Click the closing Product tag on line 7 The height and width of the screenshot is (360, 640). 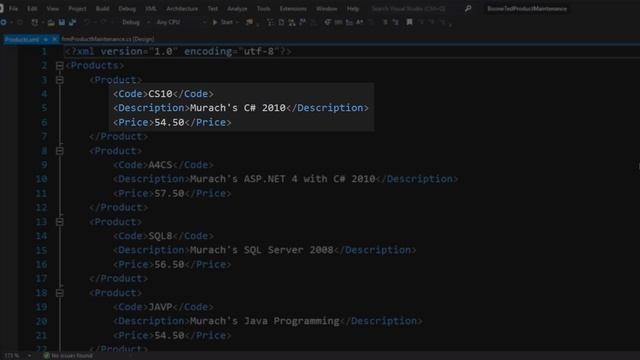(118, 137)
